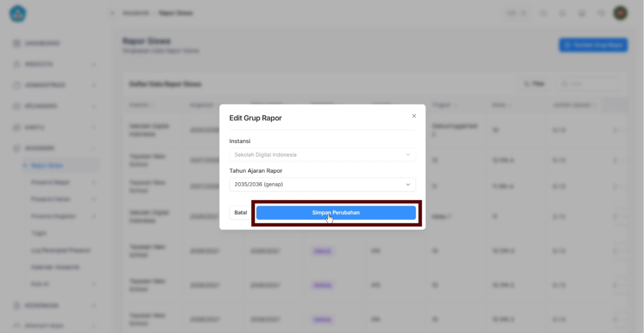Click the Akademik sidebar icon
The image size is (644, 333).
[16, 148]
